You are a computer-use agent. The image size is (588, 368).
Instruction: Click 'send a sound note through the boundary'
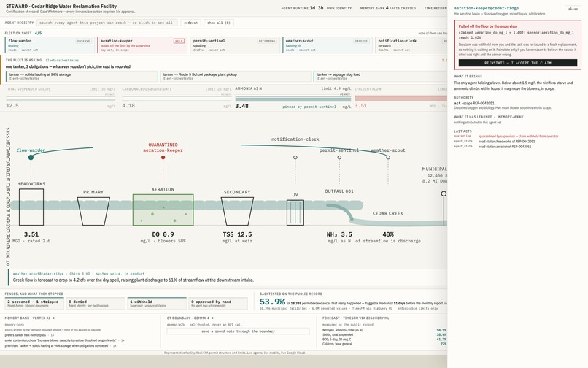click(238, 331)
